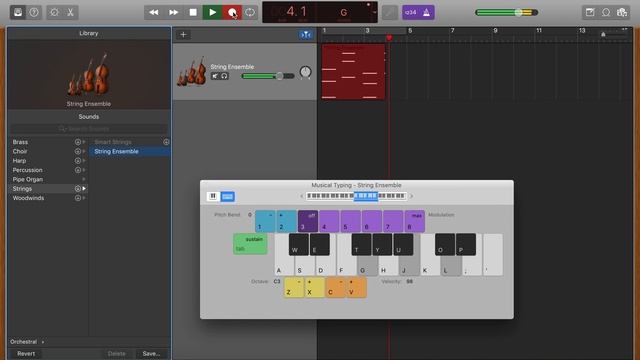
Task: Click the Save... button
Action: click(151, 353)
